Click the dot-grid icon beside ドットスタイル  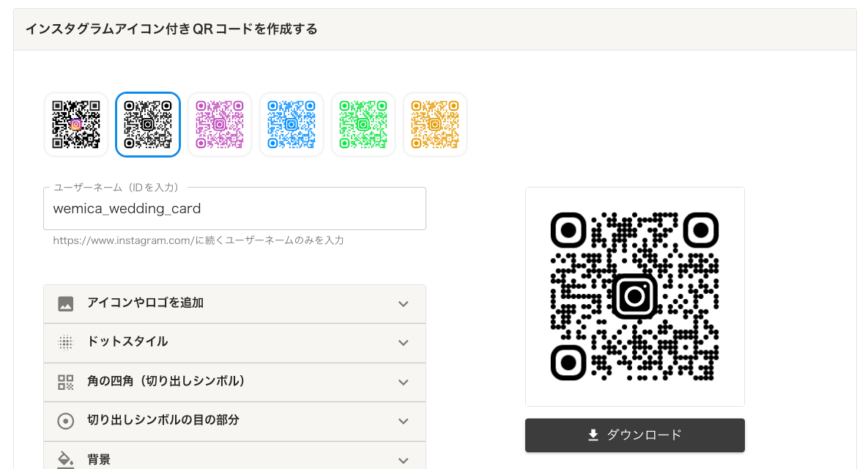tap(64, 342)
